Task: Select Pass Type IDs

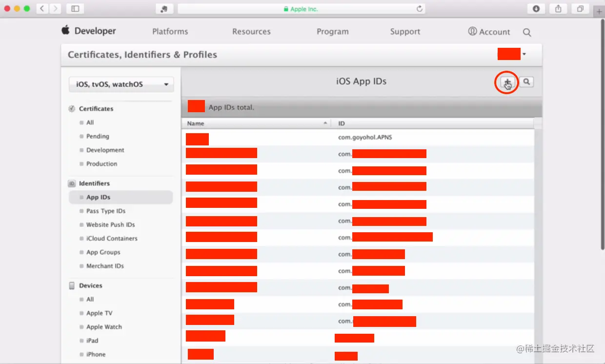Action: 106,211
